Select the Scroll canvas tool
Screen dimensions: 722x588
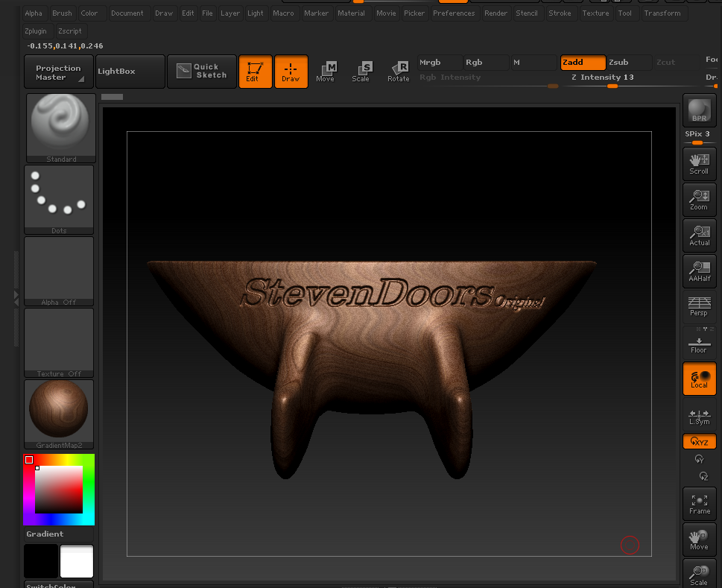699,164
